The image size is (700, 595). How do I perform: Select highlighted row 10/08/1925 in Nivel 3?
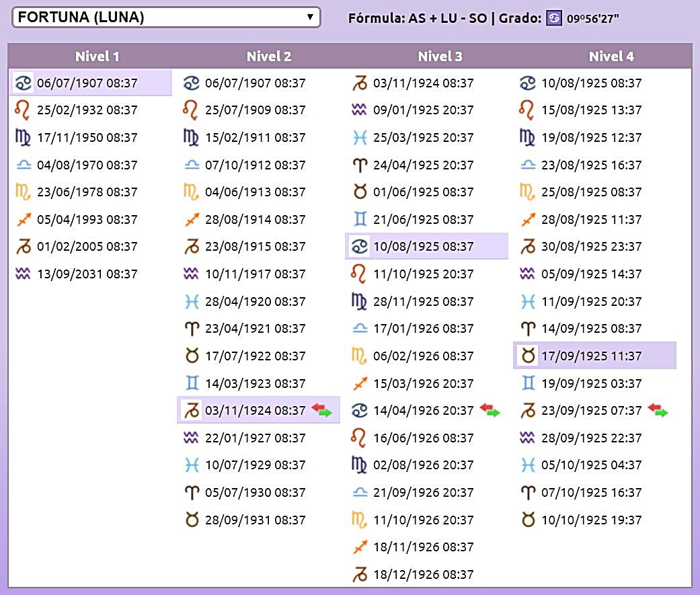[423, 247]
